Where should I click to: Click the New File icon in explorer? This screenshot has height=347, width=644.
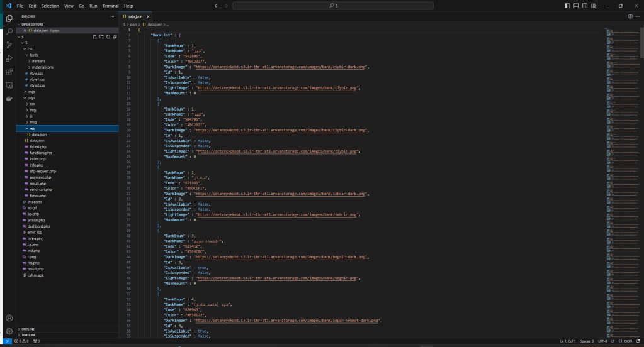(94, 37)
